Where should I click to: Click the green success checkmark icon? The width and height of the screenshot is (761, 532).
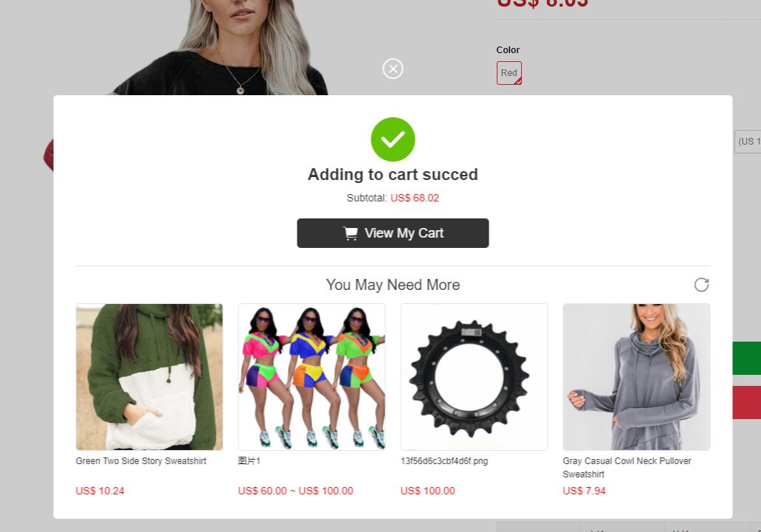tap(393, 139)
